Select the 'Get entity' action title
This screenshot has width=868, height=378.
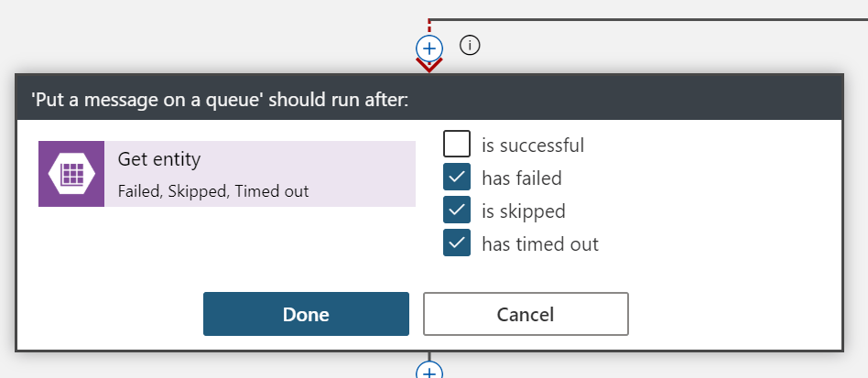pyautogui.click(x=159, y=159)
